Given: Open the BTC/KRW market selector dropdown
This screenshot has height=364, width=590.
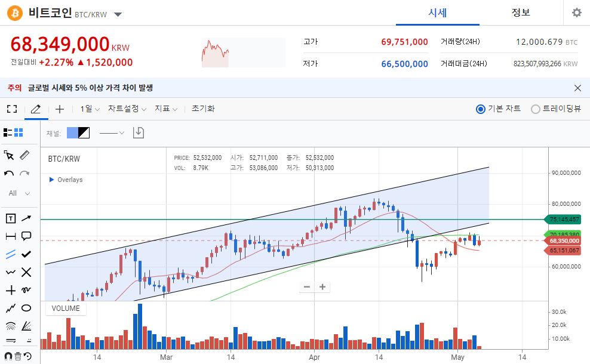Looking at the screenshot, I should pyautogui.click(x=118, y=15).
